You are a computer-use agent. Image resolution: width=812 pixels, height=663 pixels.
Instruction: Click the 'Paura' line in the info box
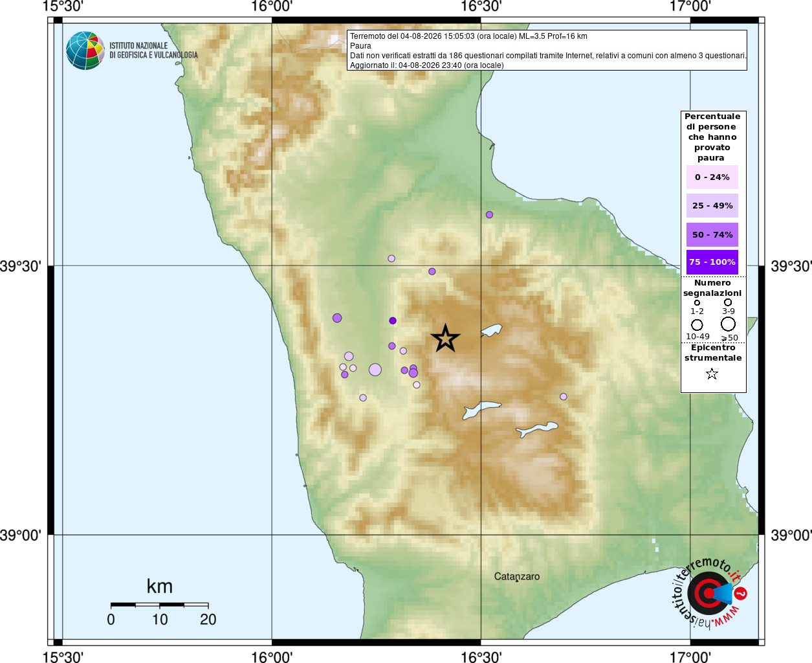360,46
